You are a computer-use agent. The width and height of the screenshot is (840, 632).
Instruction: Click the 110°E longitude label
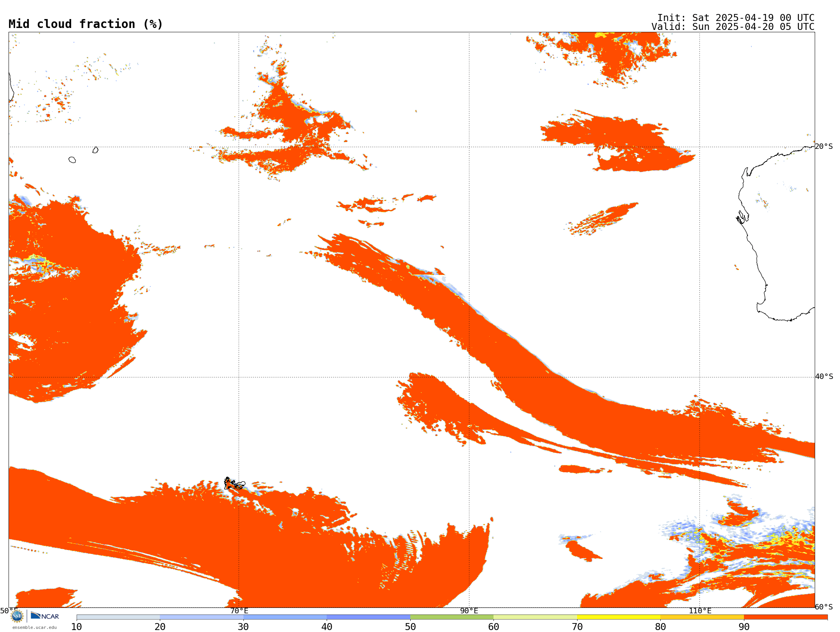[700, 611]
